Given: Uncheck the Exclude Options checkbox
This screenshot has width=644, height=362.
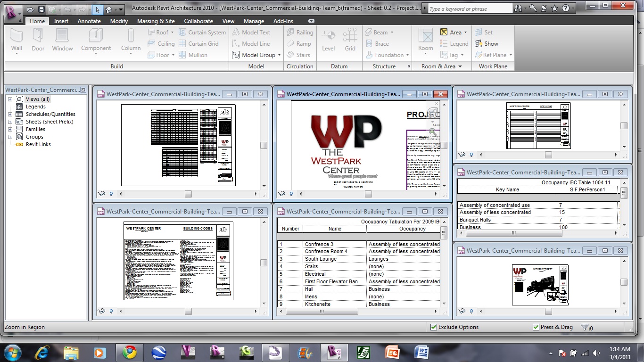Looking at the screenshot, I should tap(433, 327).
